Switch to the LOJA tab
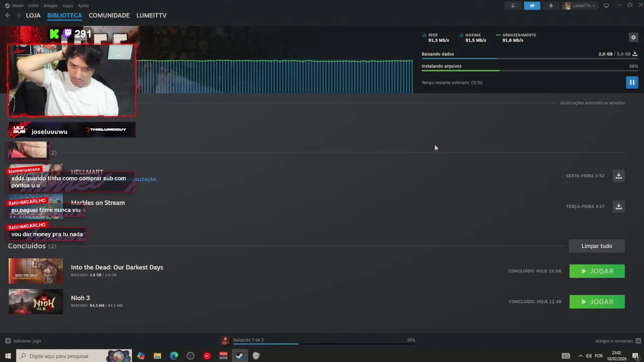This screenshot has height=362, width=644. (33, 16)
